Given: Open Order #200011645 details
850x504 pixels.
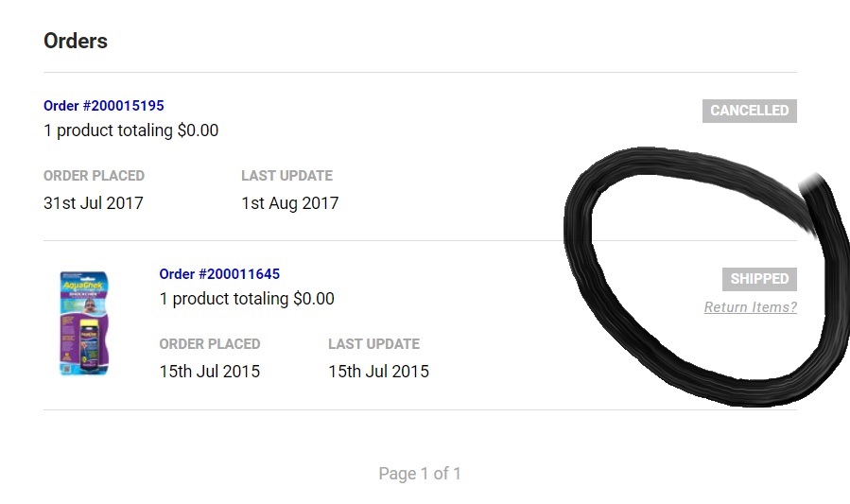Looking at the screenshot, I should pos(219,274).
